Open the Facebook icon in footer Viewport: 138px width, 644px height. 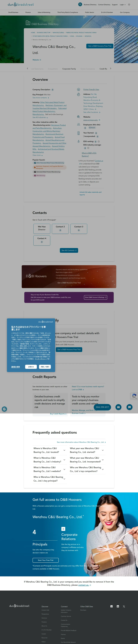tap(112, 606)
